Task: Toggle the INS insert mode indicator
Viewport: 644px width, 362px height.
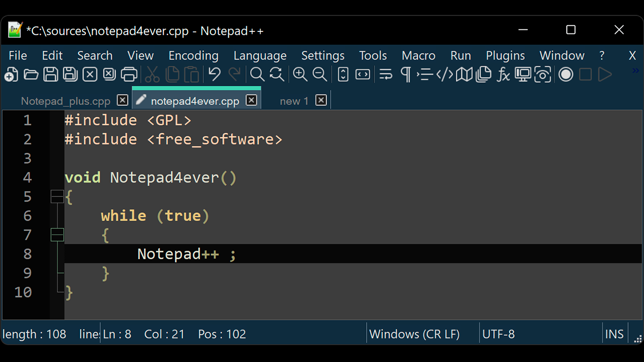Action: [x=614, y=334]
